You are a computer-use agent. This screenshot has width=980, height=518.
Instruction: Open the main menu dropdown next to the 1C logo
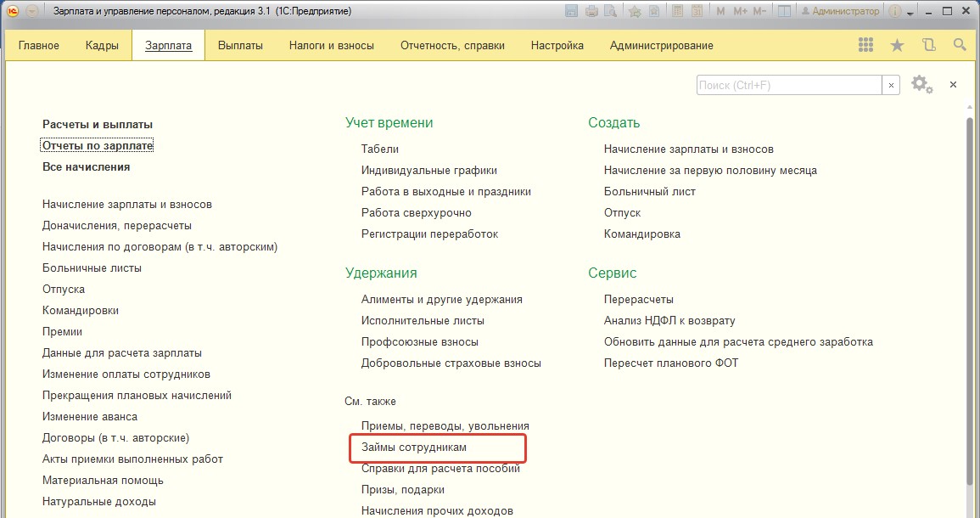(x=32, y=11)
